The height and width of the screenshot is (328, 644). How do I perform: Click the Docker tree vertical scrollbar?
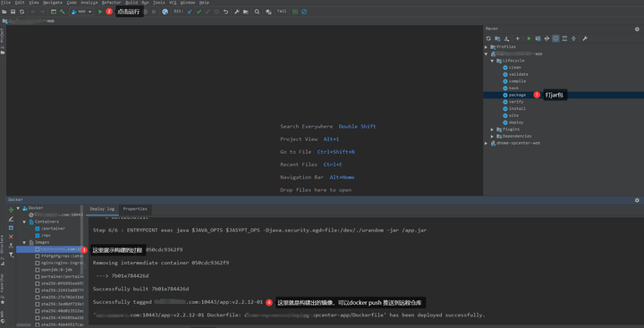click(x=81, y=240)
